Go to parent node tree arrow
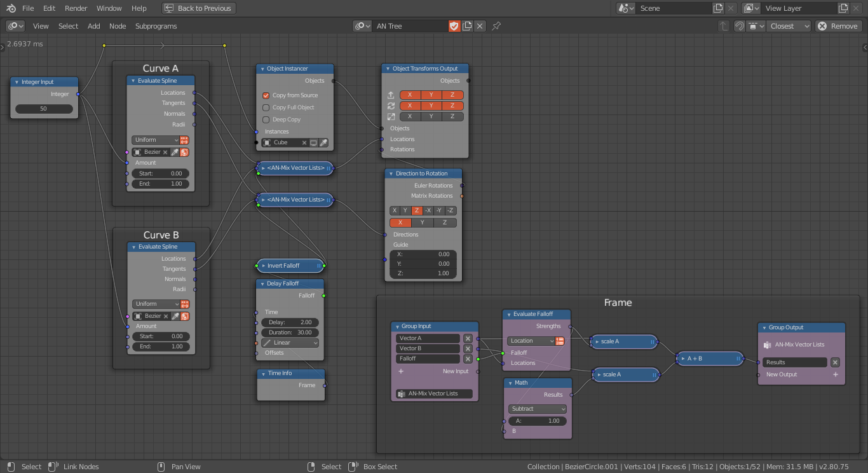Image resolution: width=868 pixels, height=473 pixels. (x=724, y=26)
